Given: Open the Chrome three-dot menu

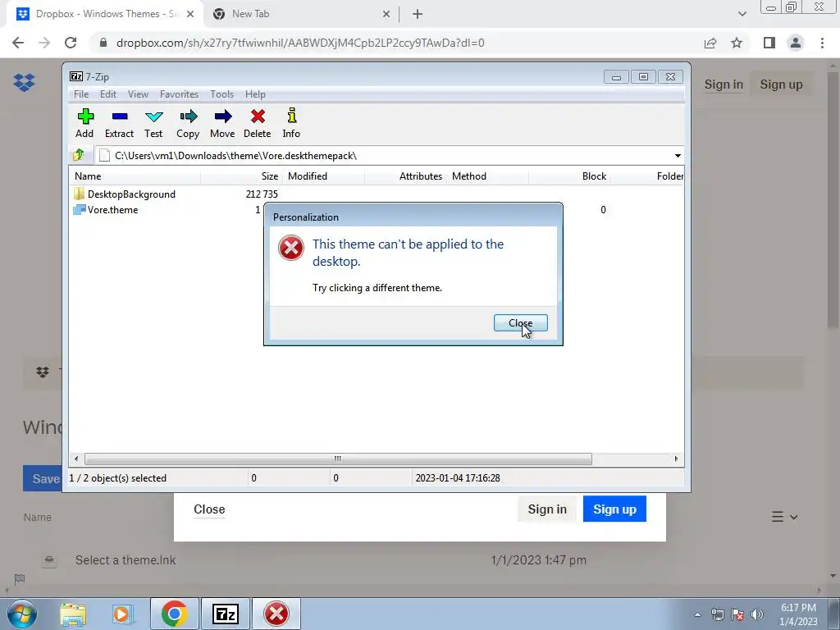Looking at the screenshot, I should pos(822,43).
